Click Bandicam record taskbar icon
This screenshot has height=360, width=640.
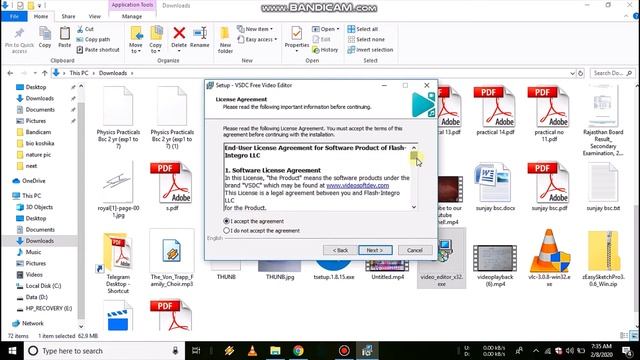point(344,351)
